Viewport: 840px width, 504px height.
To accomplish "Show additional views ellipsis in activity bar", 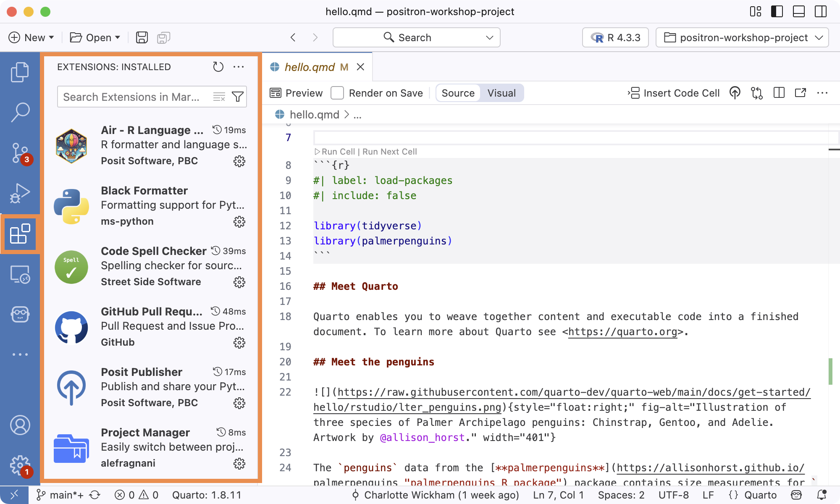I will tap(20, 354).
